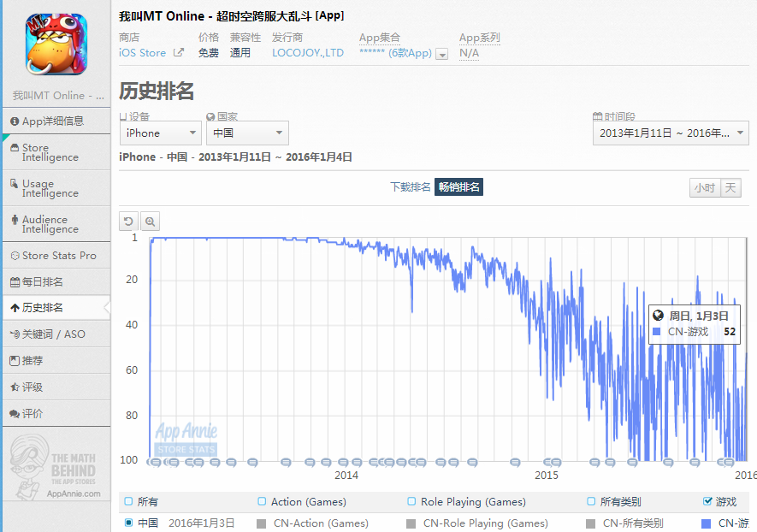Open Audience Intelligence in the sidebar

[x=56, y=224]
